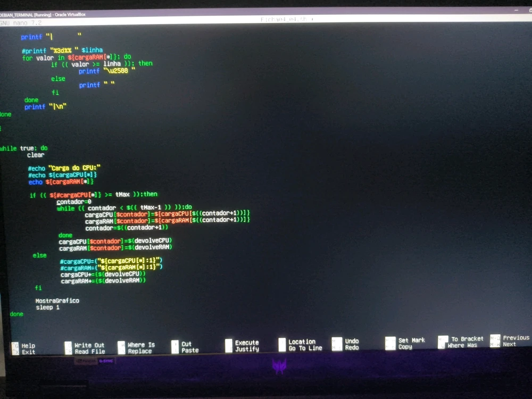Select Read File in the shortcut bar
Viewport: 532px width, 399px height.
(89, 352)
